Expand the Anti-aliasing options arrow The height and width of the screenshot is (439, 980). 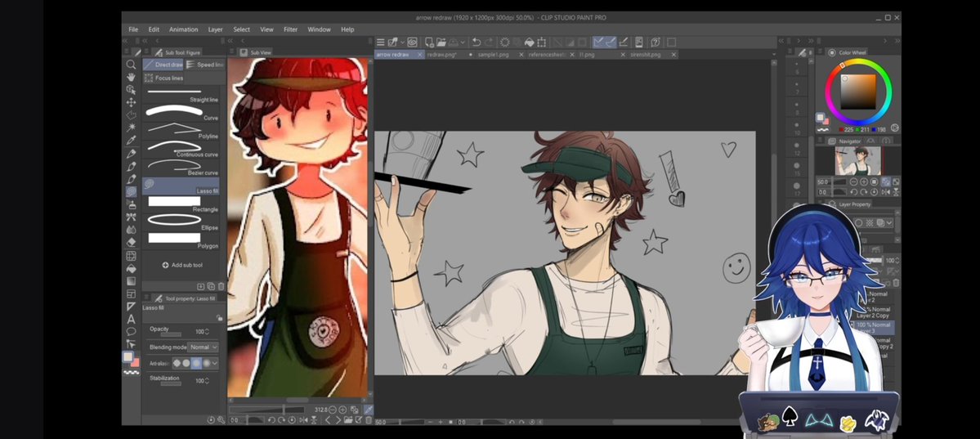point(214,363)
